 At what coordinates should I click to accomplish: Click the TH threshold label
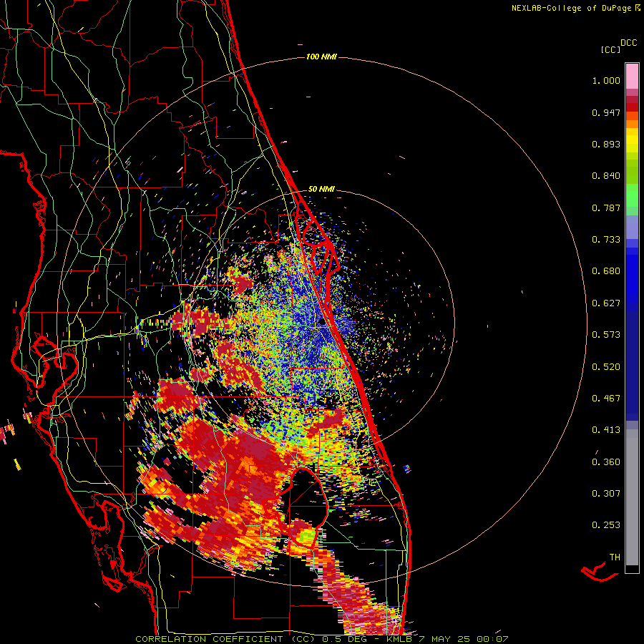(615, 557)
